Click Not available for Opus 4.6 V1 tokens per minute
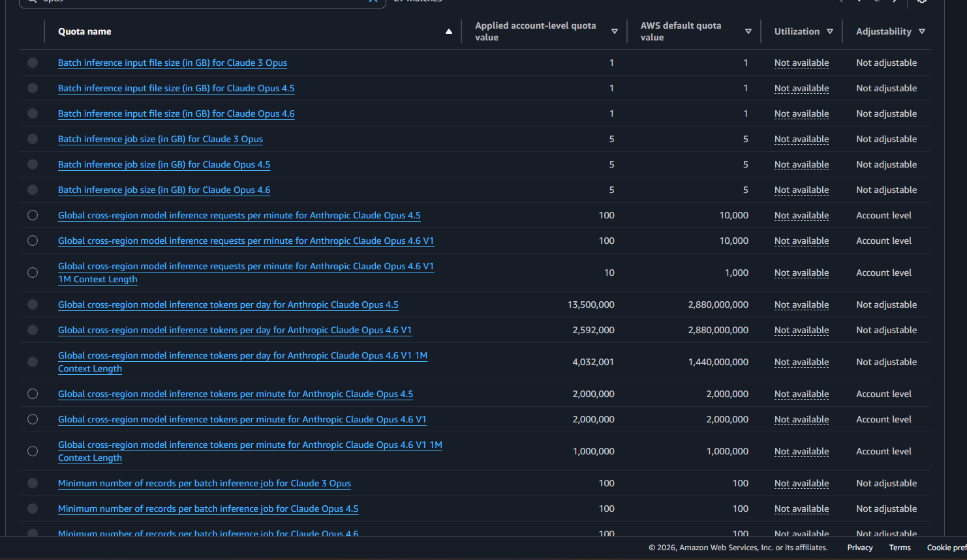This screenshot has height=560, width=967. [801, 419]
